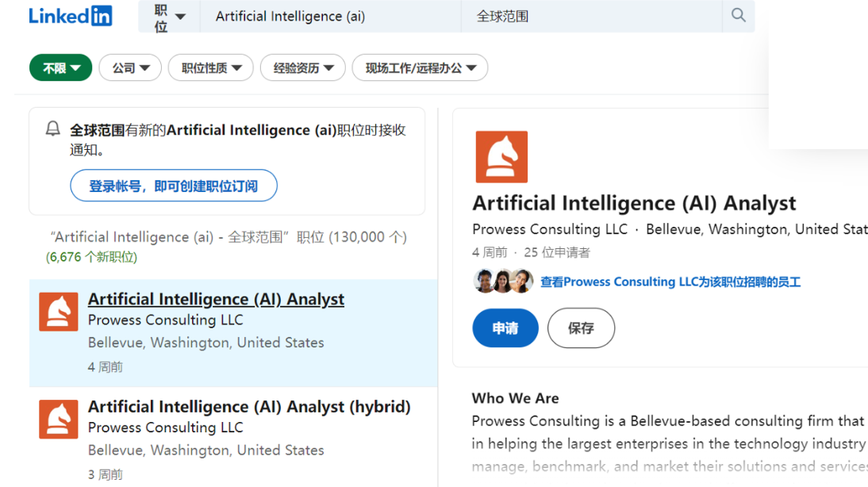Click Bellevue, Washington location under first listing

click(206, 343)
